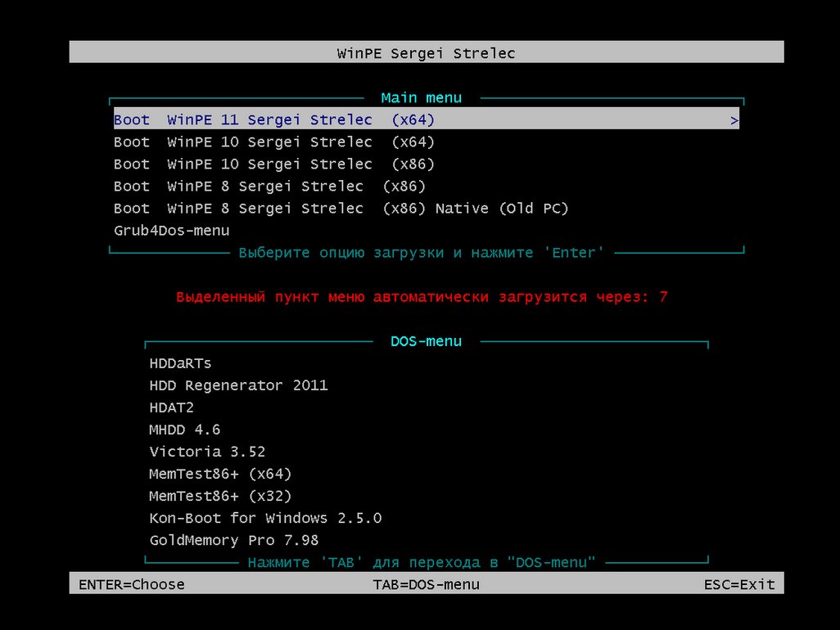The height and width of the screenshot is (630, 840).
Task: Launch MemTest86+ (x32)
Action: pos(220,496)
